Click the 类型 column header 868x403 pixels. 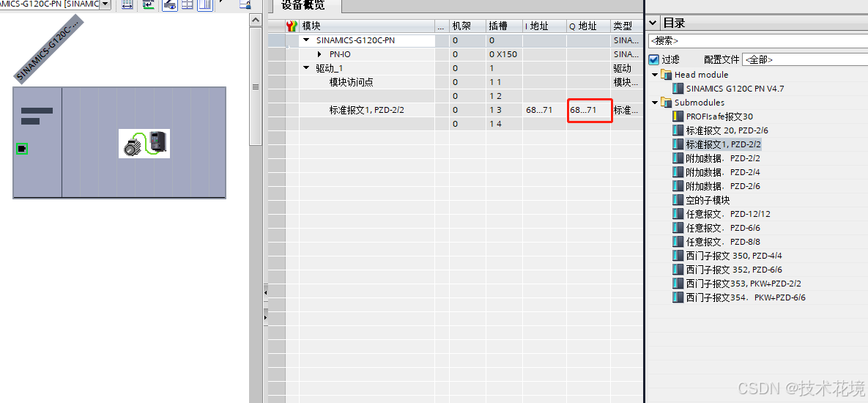coord(626,26)
